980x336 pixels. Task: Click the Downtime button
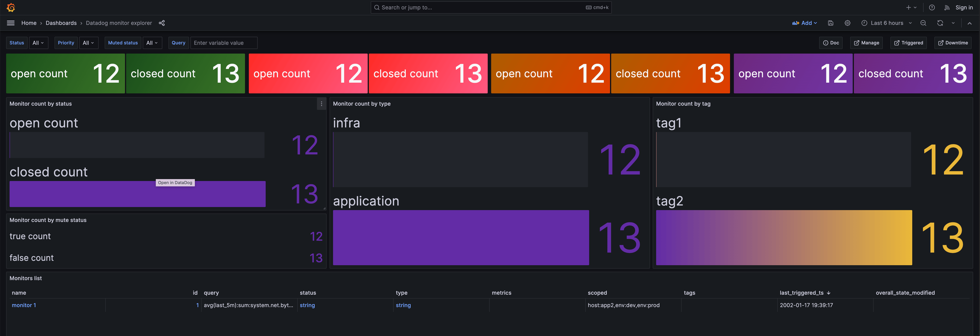pyautogui.click(x=953, y=43)
